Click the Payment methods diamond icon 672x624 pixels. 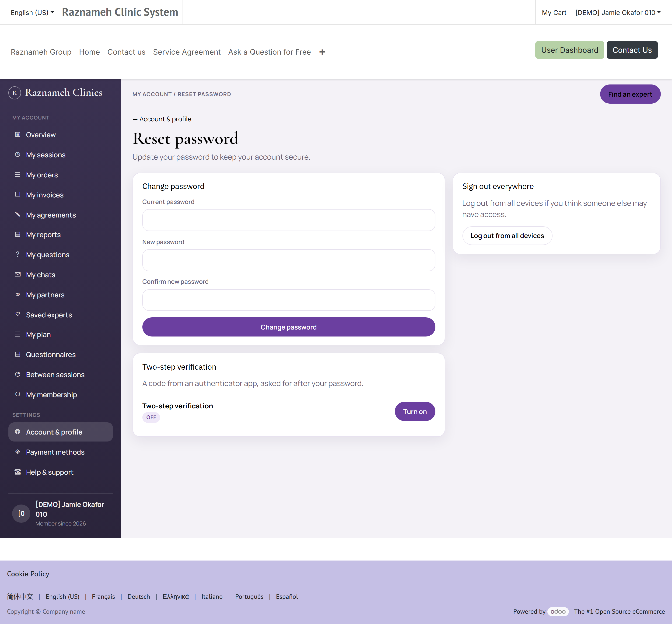click(x=17, y=452)
